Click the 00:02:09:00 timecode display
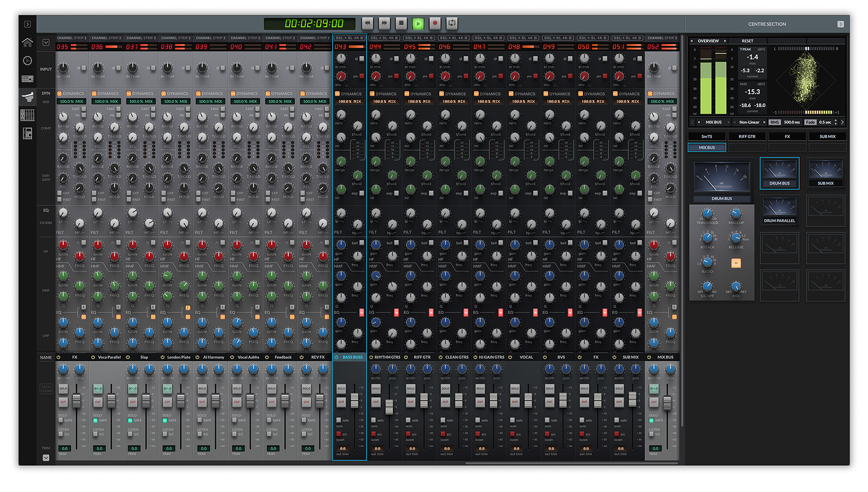The height and width of the screenshot is (492, 868). 310,24
